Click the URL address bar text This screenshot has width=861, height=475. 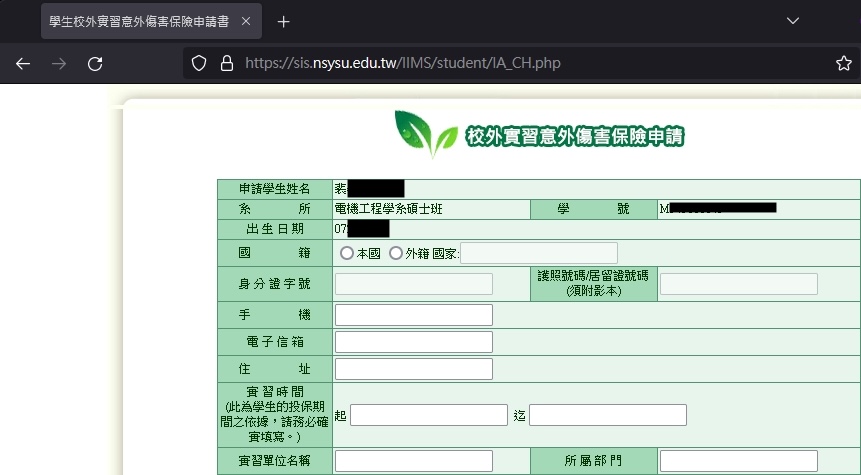coord(402,63)
